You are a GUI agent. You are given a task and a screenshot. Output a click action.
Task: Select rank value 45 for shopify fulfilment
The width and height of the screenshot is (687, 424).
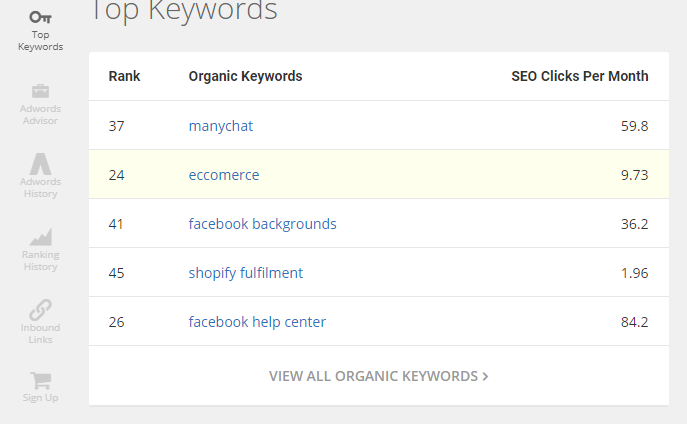click(117, 273)
